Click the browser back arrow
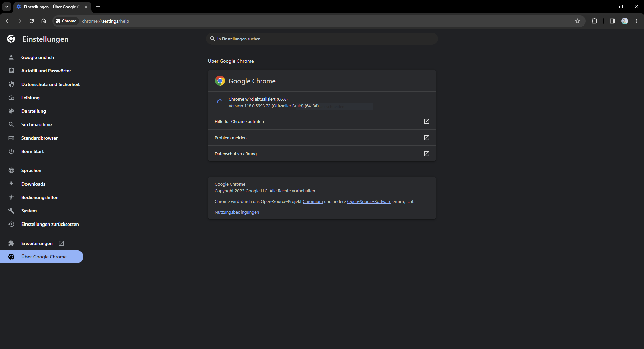Image resolution: width=644 pixels, height=349 pixels. click(x=7, y=21)
